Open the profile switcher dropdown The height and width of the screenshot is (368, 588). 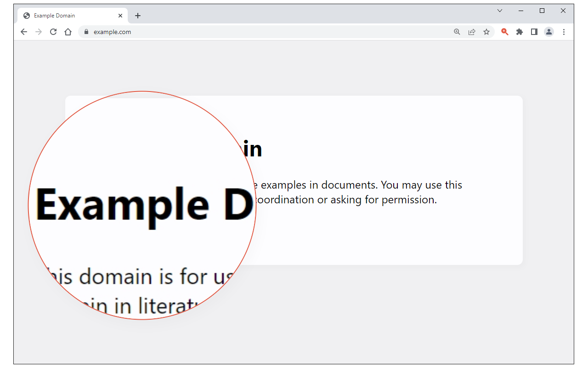549,32
